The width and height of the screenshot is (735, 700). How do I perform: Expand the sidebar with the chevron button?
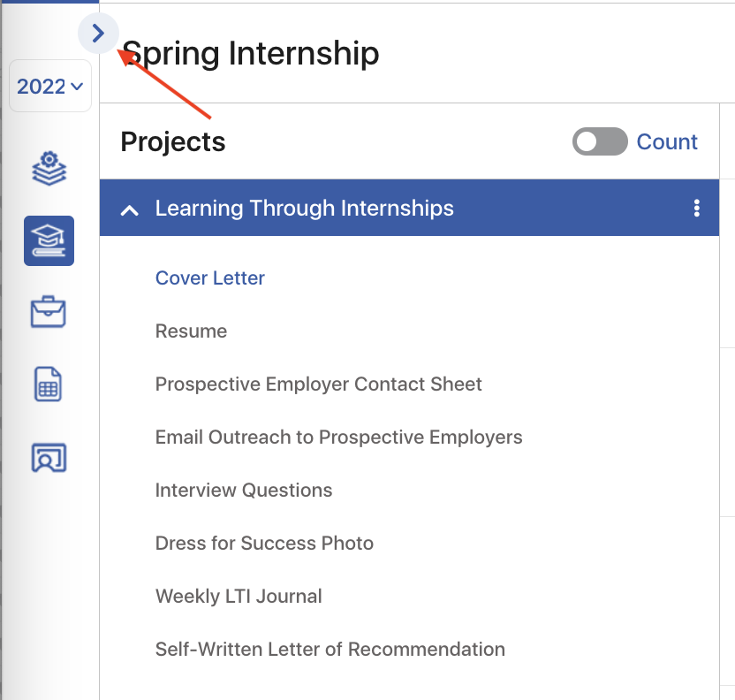click(x=98, y=34)
